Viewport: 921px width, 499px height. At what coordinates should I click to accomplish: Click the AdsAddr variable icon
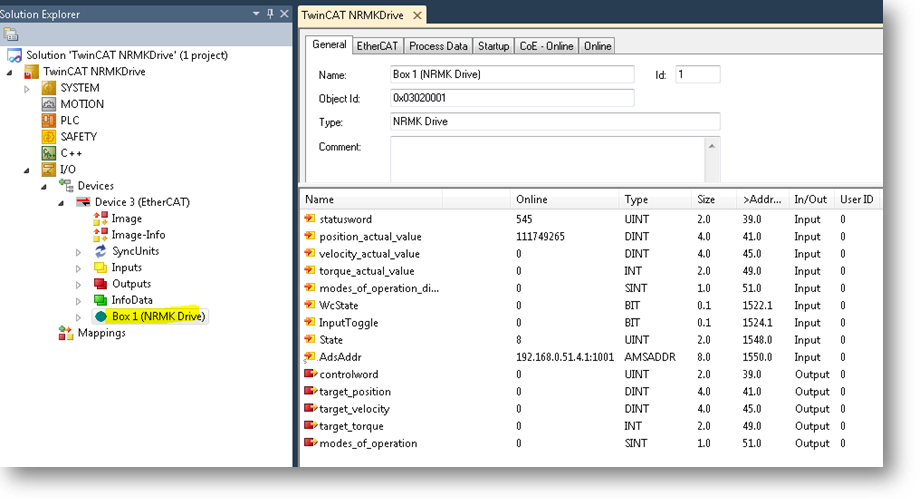[x=310, y=357]
